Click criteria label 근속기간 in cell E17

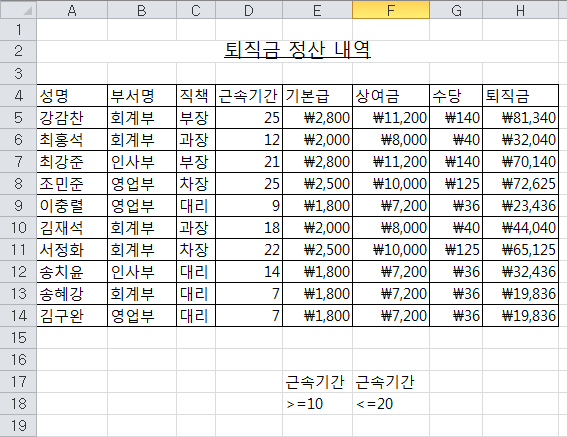317,382
